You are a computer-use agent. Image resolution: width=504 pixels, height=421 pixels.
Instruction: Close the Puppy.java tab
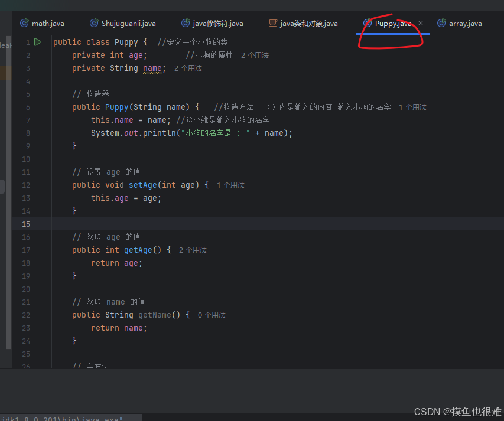click(x=421, y=23)
